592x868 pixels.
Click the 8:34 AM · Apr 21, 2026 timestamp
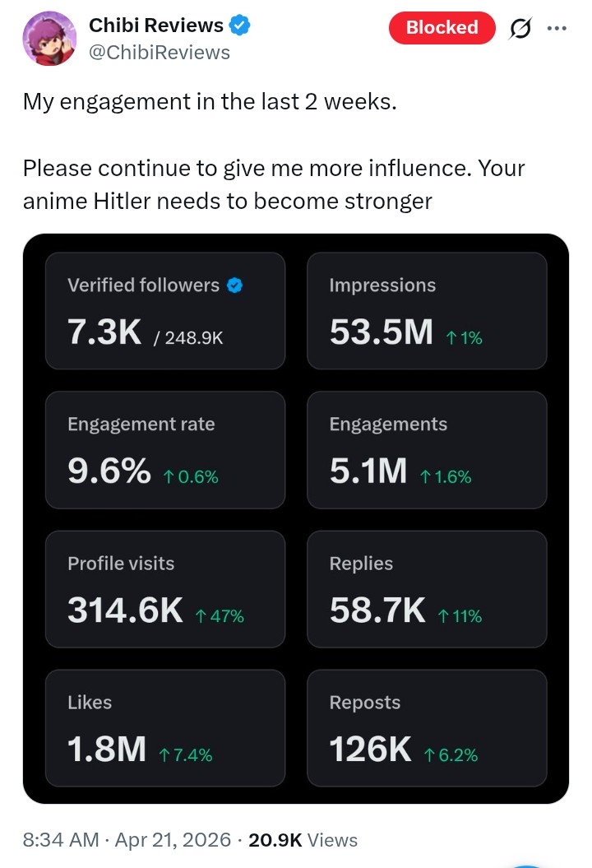(x=127, y=840)
